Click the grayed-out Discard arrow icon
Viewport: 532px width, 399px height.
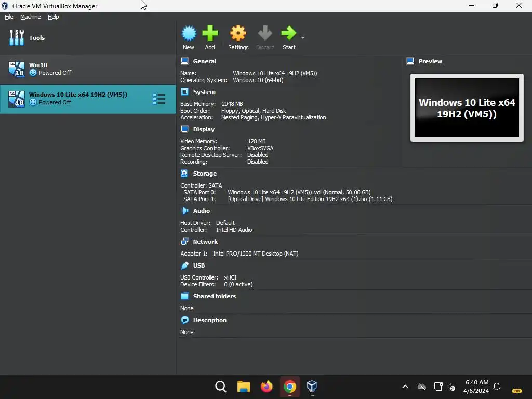coord(265,33)
